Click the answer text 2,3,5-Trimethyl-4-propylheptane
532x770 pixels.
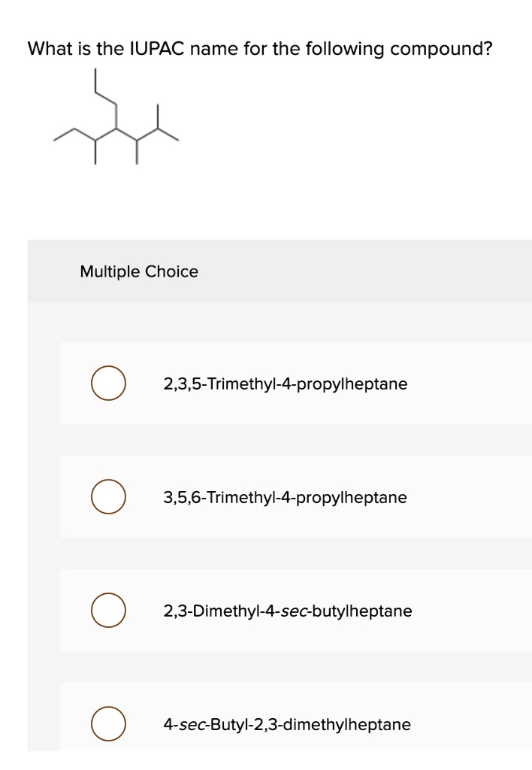[286, 384]
